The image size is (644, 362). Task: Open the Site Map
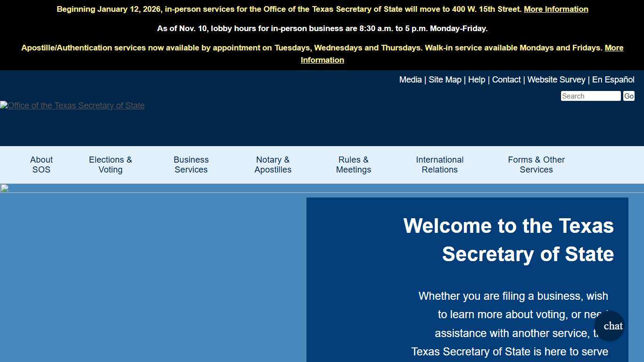445,80
